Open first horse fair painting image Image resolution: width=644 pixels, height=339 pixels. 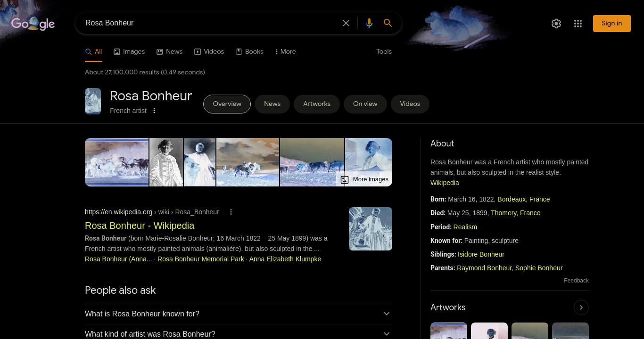pyautogui.click(x=117, y=162)
